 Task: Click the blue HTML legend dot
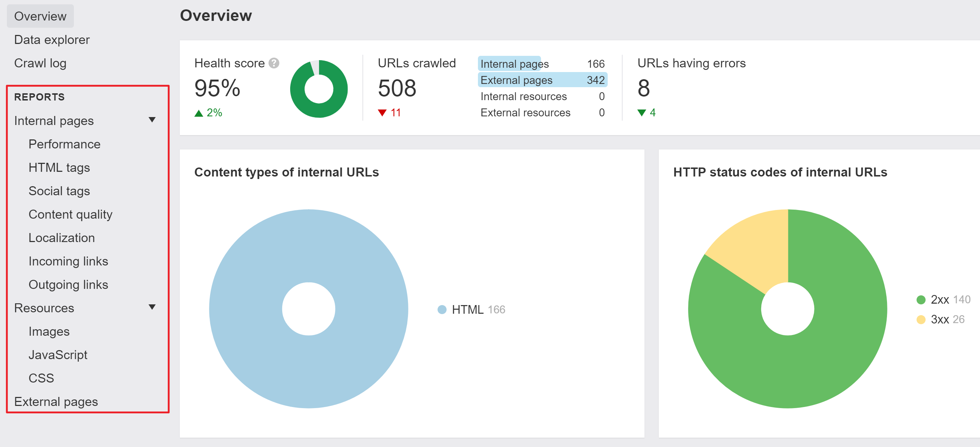tap(442, 310)
